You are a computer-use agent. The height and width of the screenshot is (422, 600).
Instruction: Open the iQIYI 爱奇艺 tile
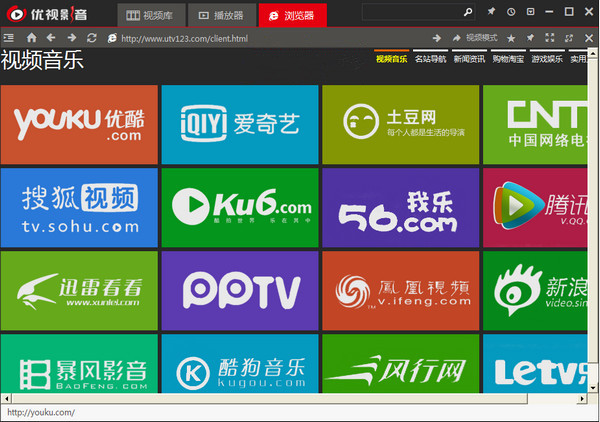coord(240,125)
